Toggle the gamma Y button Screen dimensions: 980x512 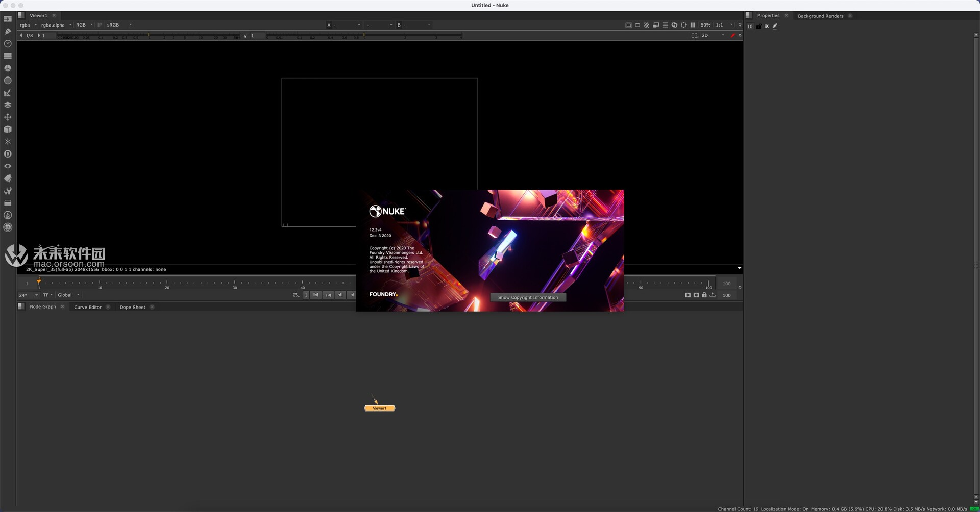click(245, 36)
